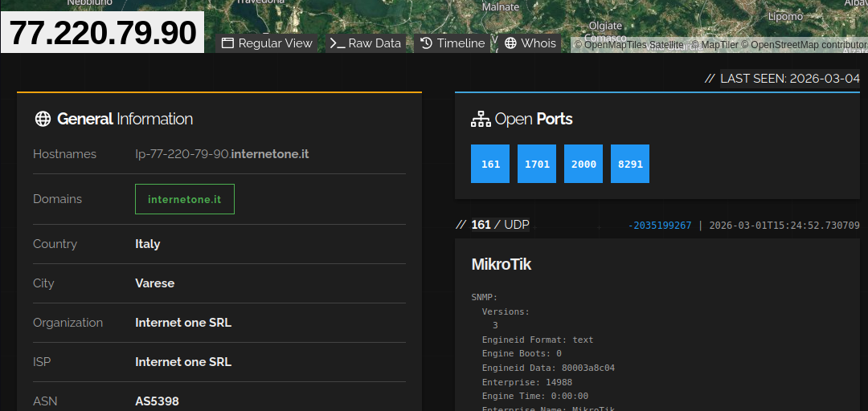The height and width of the screenshot is (411, 868).
Task: Click the network diagram icon beside Open Ports
Action: (481, 120)
